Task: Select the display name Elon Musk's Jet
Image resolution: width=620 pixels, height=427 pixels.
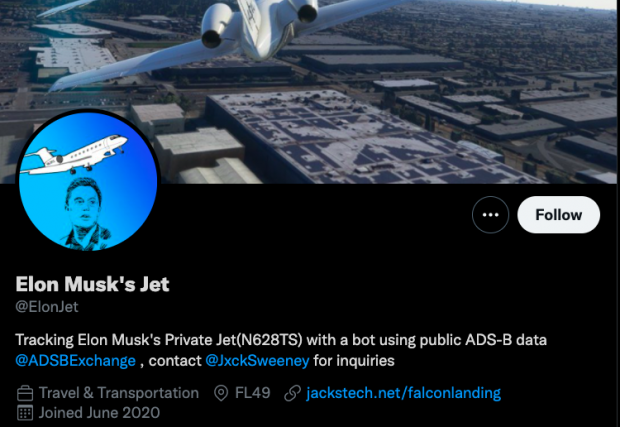Action: click(x=93, y=284)
